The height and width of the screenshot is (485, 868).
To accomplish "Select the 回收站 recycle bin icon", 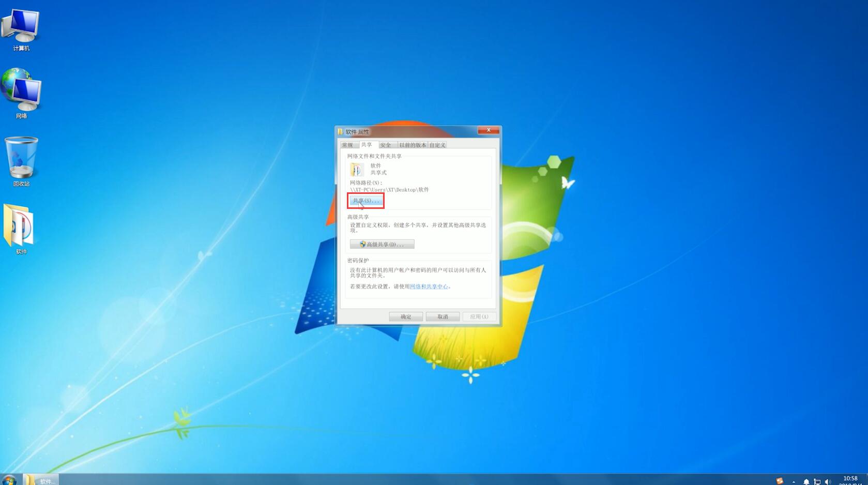I will 21,161.
